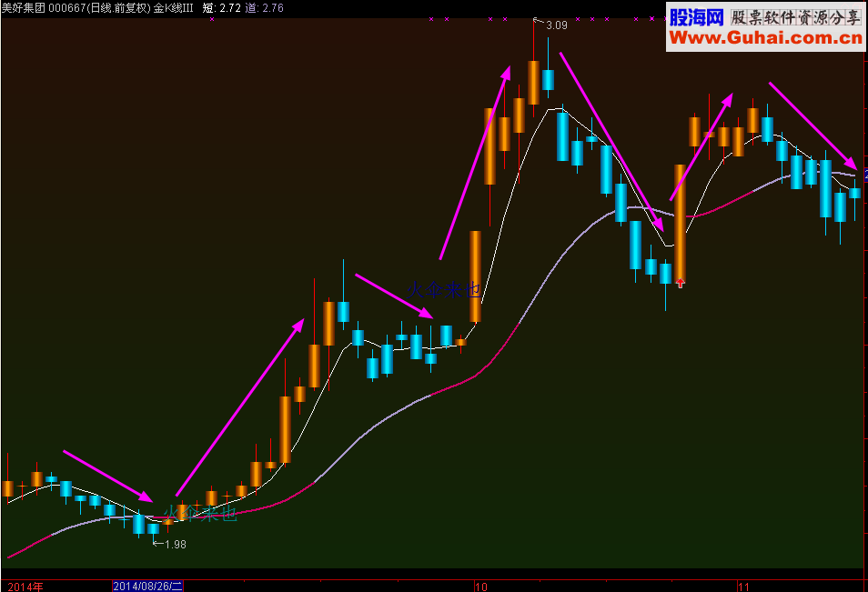Click the 3.09 high price label

click(x=556, y=25)
